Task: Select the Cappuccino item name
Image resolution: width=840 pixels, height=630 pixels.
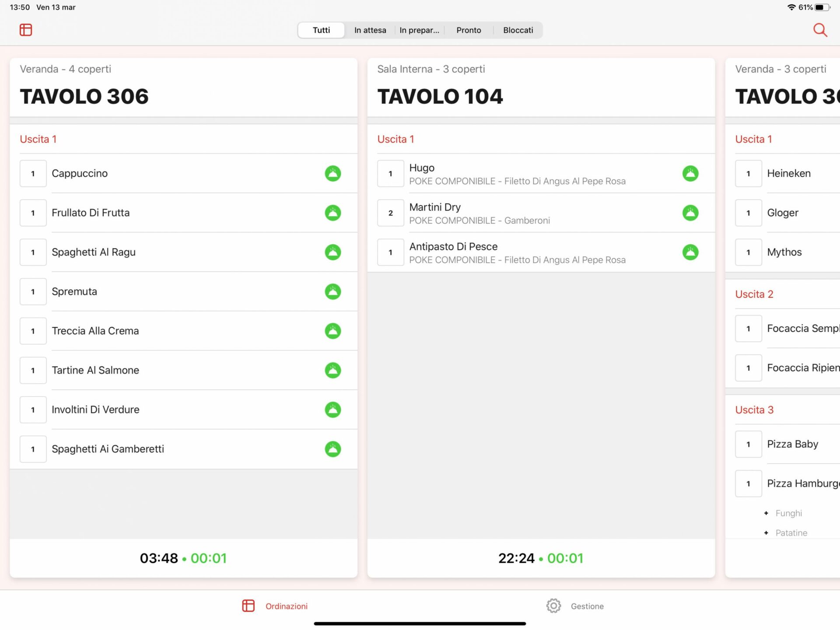Action: [80, 173]
